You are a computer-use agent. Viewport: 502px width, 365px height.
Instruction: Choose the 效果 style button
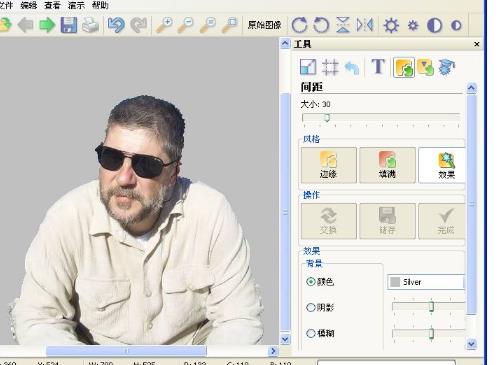(442, 165)
